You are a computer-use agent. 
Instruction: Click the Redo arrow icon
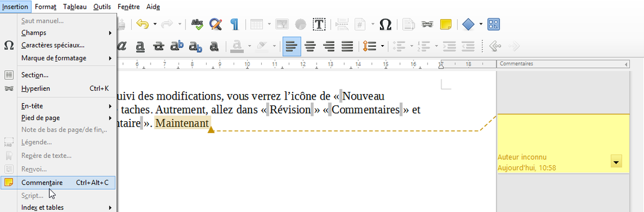pyautogui.click(x=167, y=24)
